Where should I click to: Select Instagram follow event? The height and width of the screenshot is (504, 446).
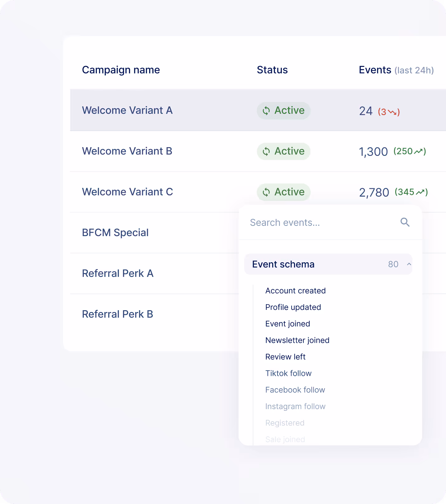click(295, 406)
